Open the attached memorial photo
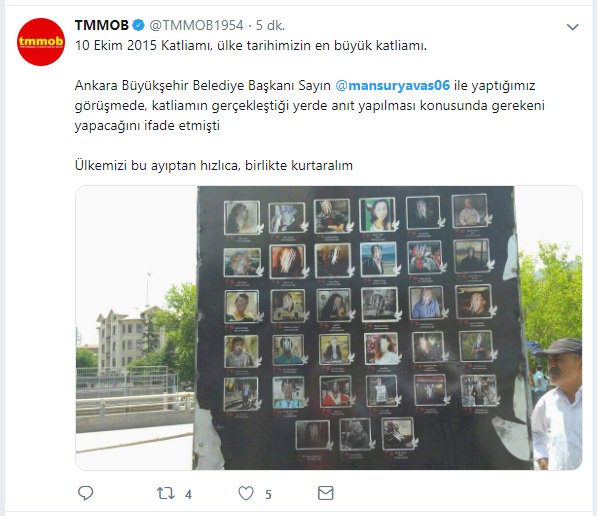 (x=329, y=328)
